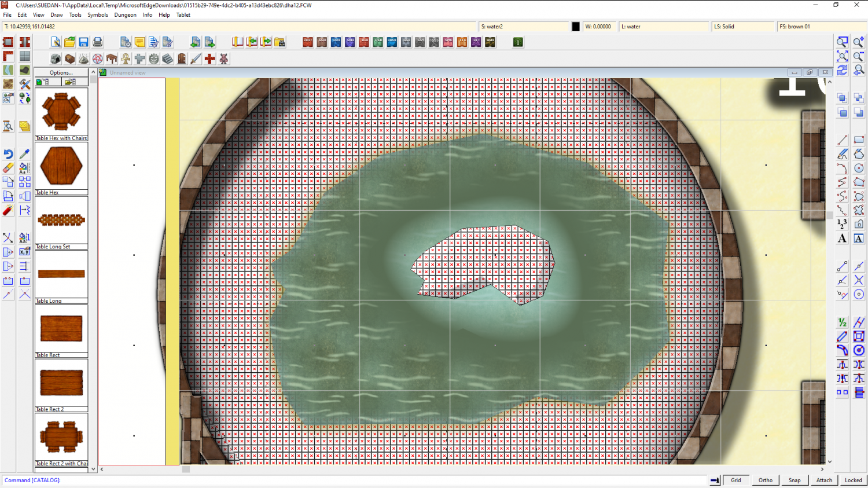
Task: Open the furniture table symbol catalog
Action: click(112, 58)
